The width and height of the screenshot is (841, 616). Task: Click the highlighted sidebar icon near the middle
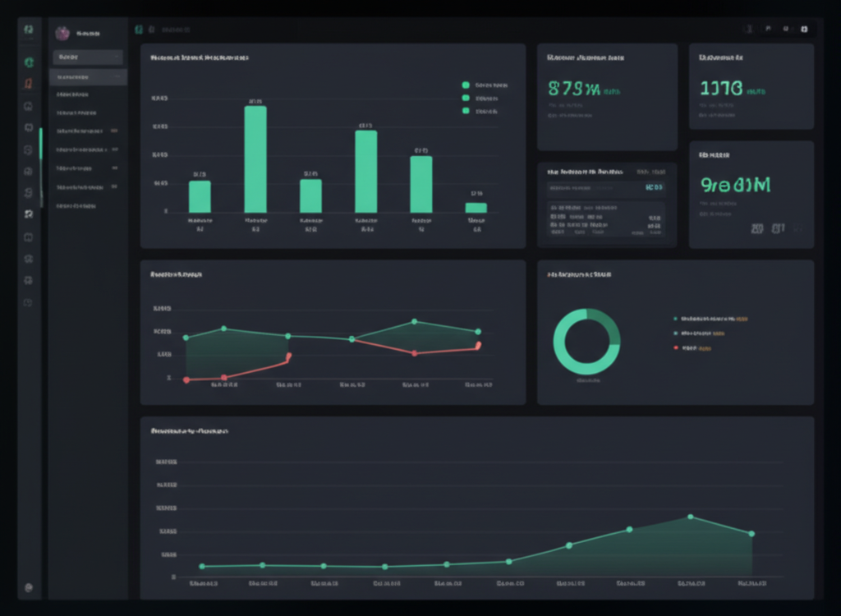(30, 214)
